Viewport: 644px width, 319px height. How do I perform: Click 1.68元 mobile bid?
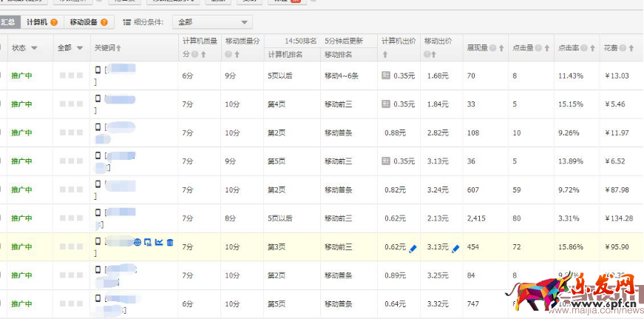(438, 75)
